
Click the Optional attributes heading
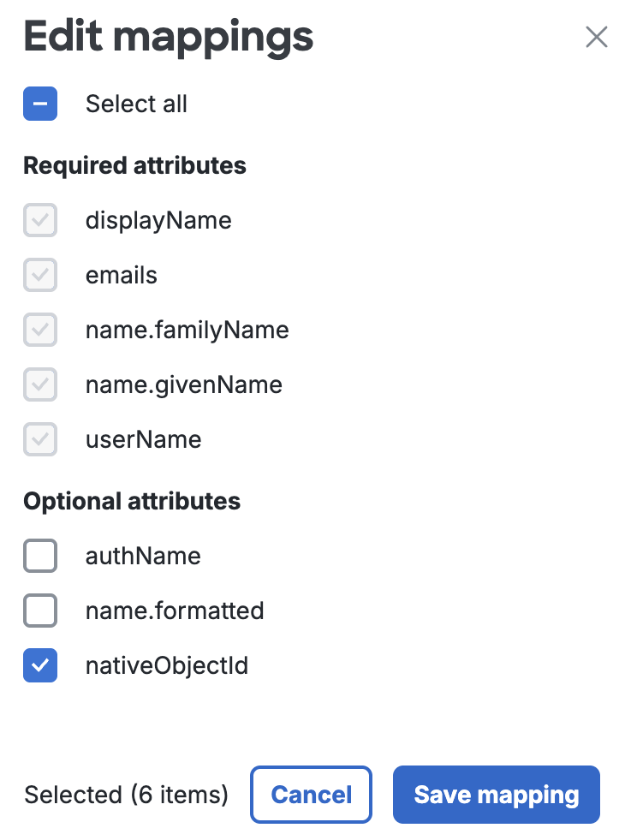coord(131,501)
